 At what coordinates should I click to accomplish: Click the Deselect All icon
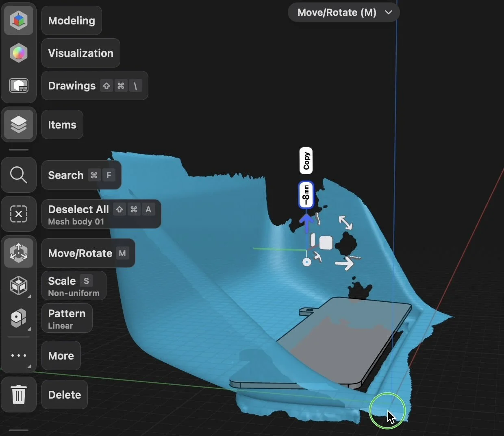tap(19, 214)
